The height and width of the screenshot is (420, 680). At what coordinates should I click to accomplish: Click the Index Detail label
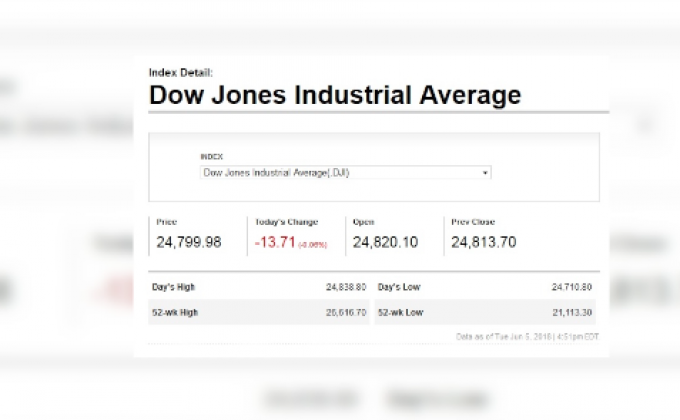click(180, 72)
